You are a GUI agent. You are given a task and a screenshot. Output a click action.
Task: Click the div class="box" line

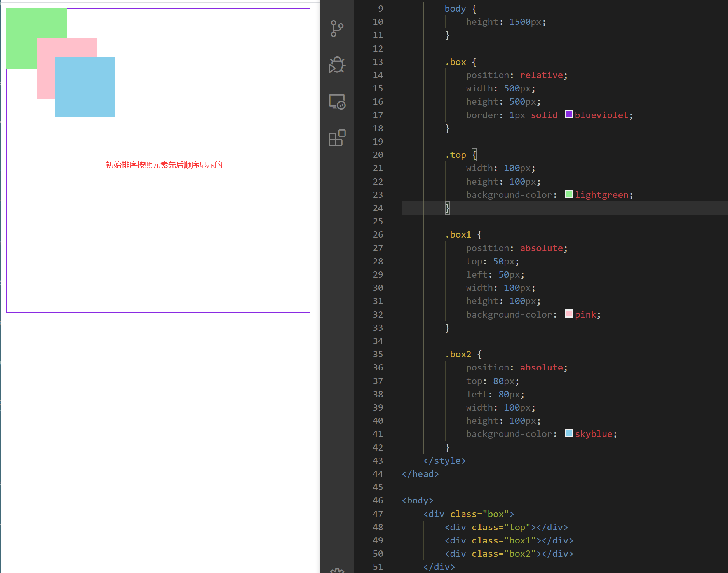(468, 514)
